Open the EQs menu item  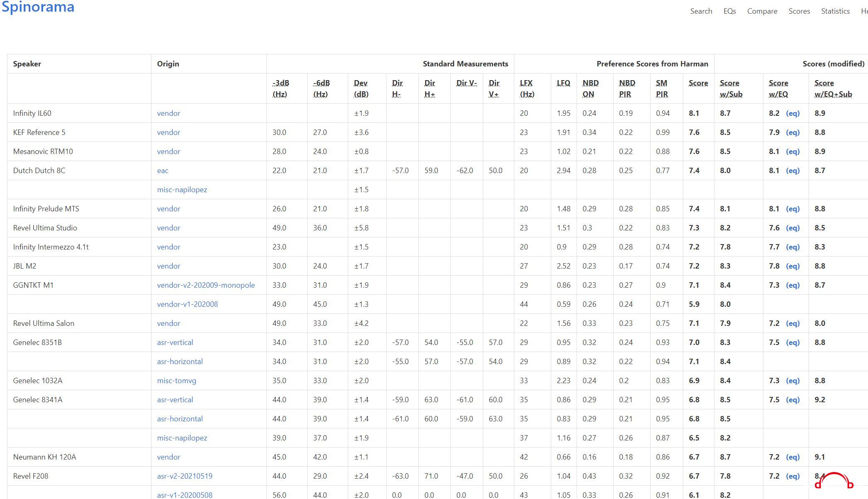[x=730, y=11]
